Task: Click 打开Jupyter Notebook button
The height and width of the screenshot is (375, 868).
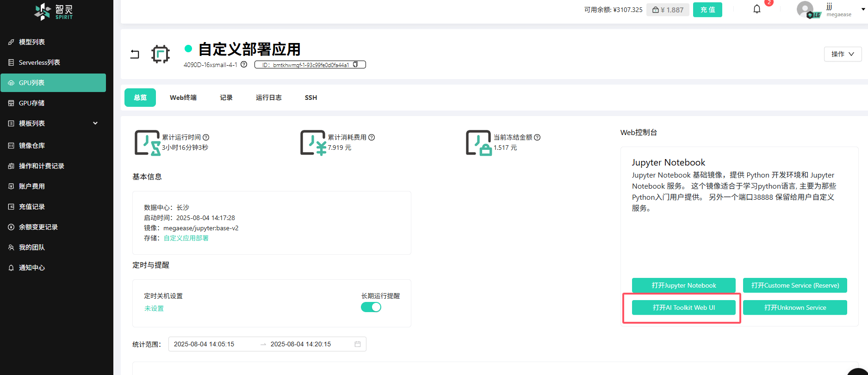Action: point(684,285)
